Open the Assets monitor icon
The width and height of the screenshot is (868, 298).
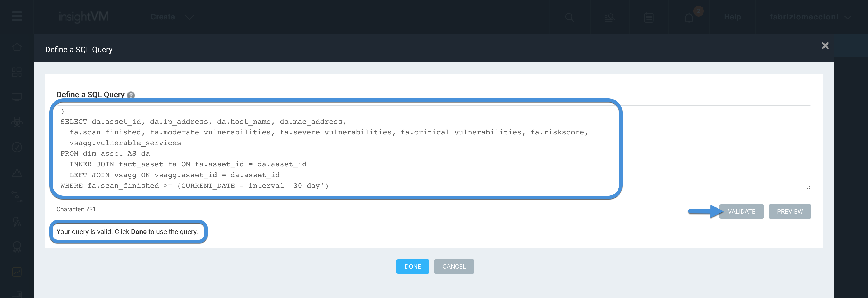coord(17,97)
